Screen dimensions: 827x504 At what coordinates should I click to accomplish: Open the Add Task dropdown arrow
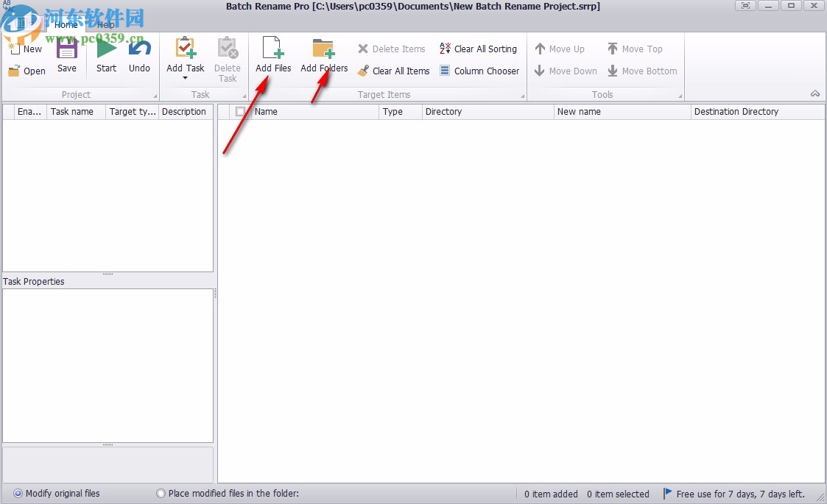pyautogui.click(x=185, y=78)
